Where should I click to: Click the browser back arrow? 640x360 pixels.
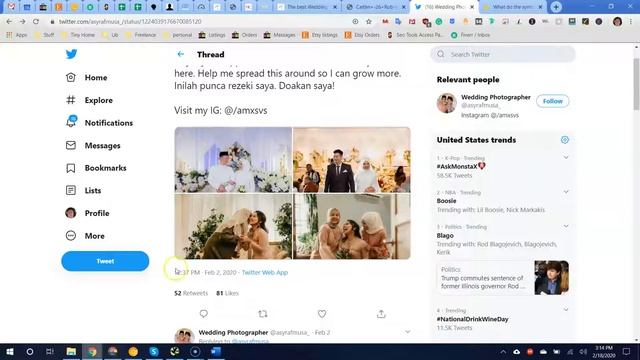coord(9,22)
